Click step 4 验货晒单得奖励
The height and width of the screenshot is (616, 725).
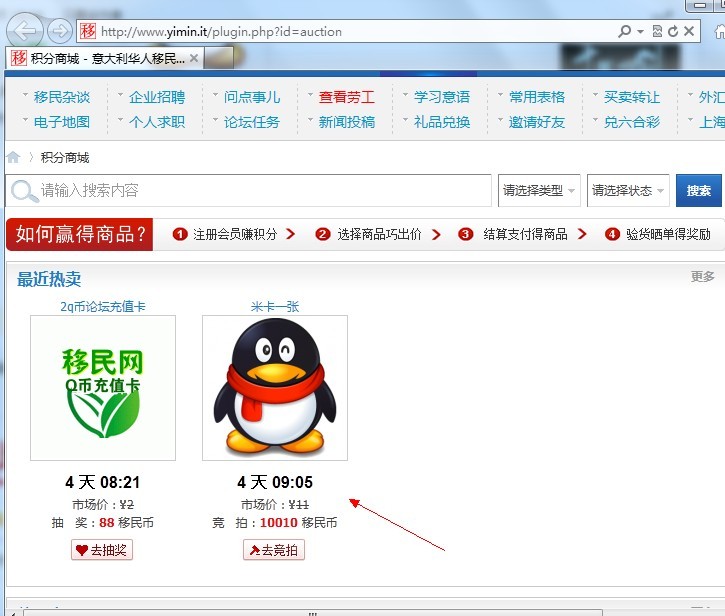pyautogui.click(x=657, y=234)
